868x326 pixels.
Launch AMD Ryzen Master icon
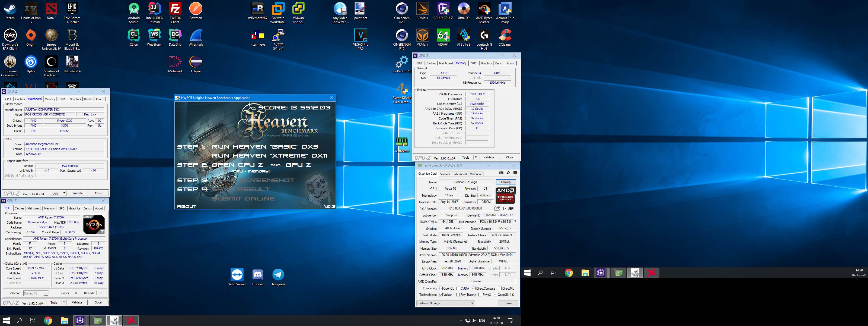pos(484,13)
